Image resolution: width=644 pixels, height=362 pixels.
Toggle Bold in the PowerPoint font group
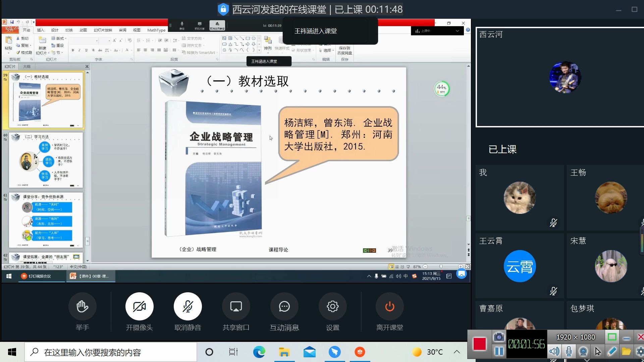coord(73,50)
